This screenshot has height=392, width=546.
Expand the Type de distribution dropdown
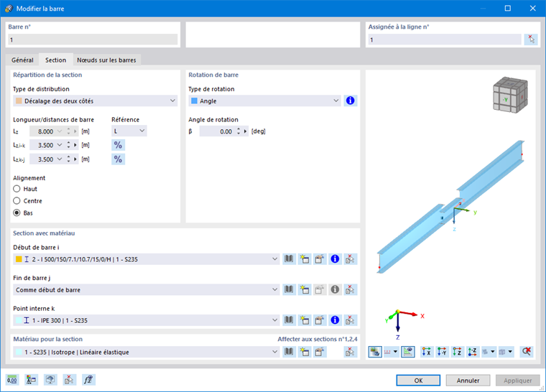(172, 101)
